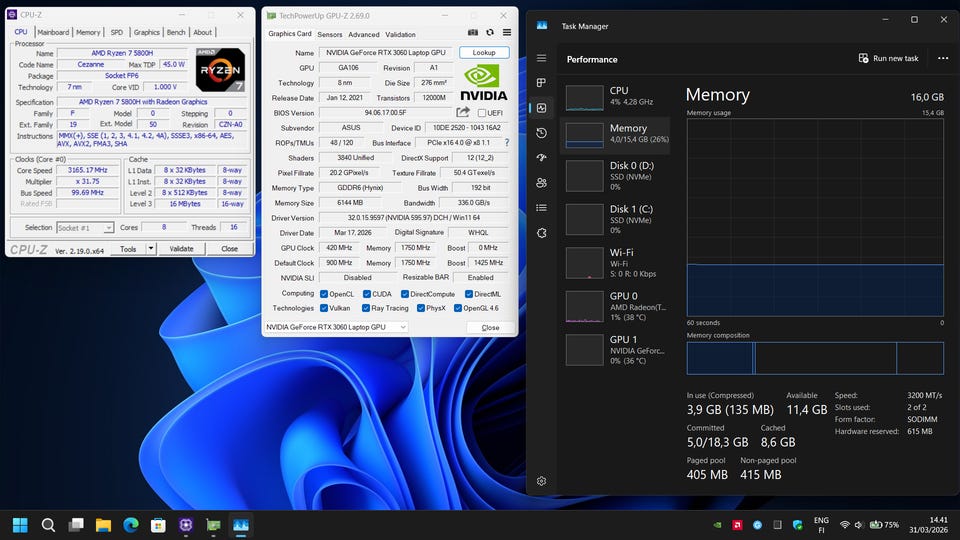Open Task Manager settings gear
This screenshot has height=540, width=960.
pyautogui.click(x=541, y=481)
